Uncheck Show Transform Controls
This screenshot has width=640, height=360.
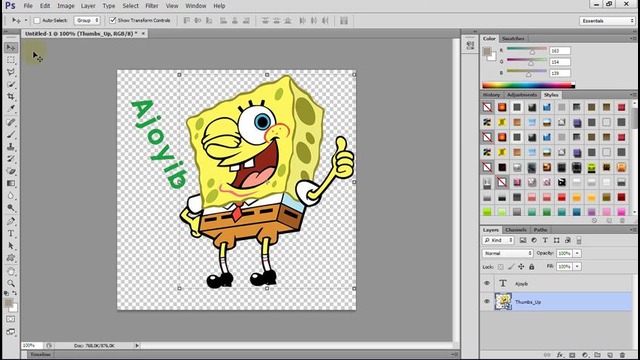pyautogui.click(x=113, y=20)
